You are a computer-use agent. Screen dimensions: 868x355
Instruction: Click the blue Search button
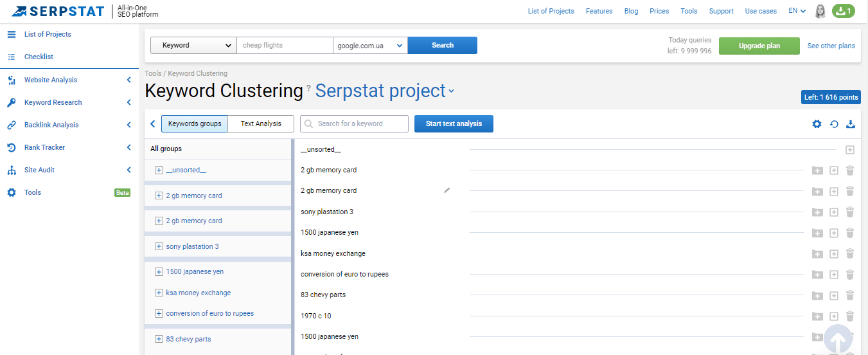coord(443,45)
